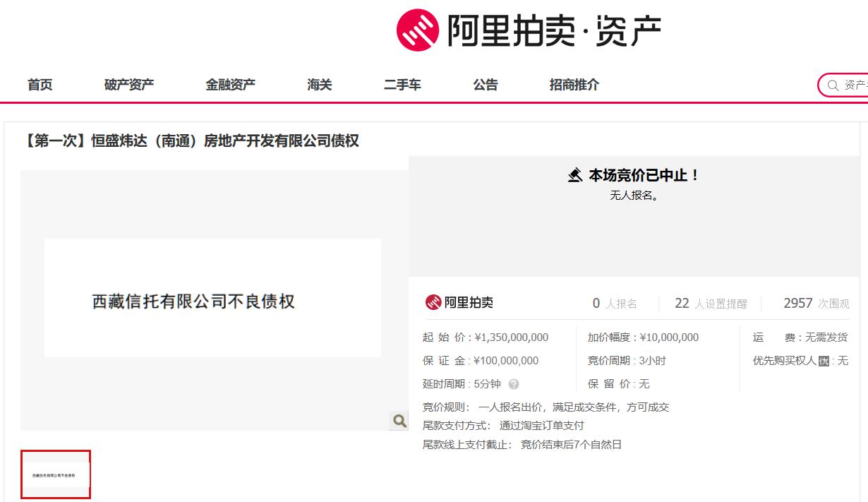Go to the 金融资产 tab

click(231, 85)
